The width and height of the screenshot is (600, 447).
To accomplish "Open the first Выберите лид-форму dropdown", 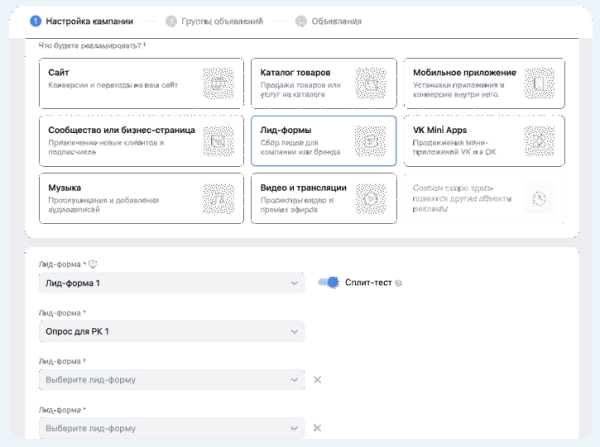I will pyautogui.click(x=171, y=379).
